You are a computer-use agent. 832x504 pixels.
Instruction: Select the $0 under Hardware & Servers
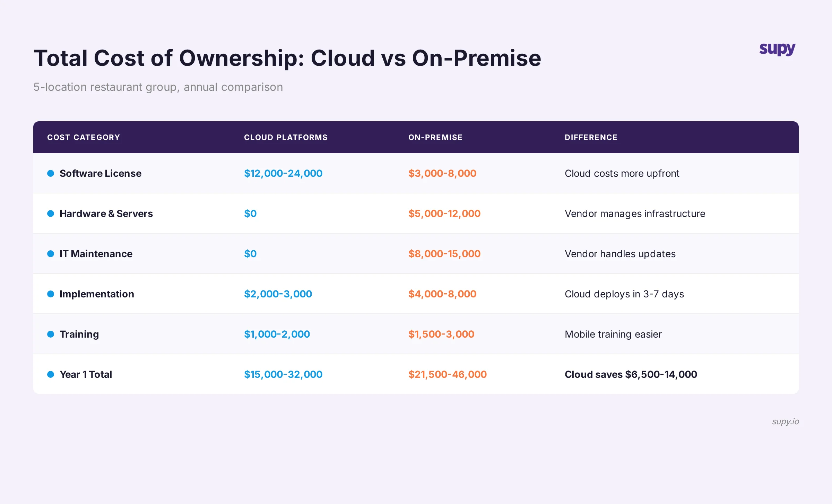(x=250, y=213)
